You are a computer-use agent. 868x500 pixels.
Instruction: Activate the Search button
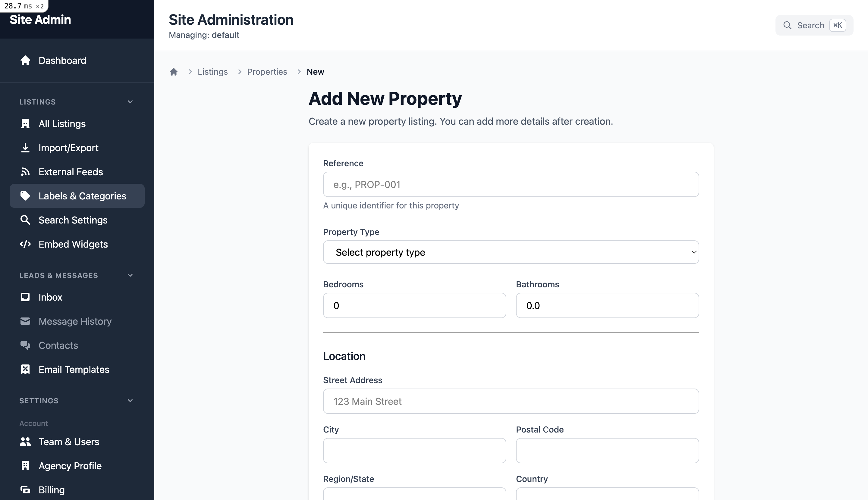[x=814, y=25]
